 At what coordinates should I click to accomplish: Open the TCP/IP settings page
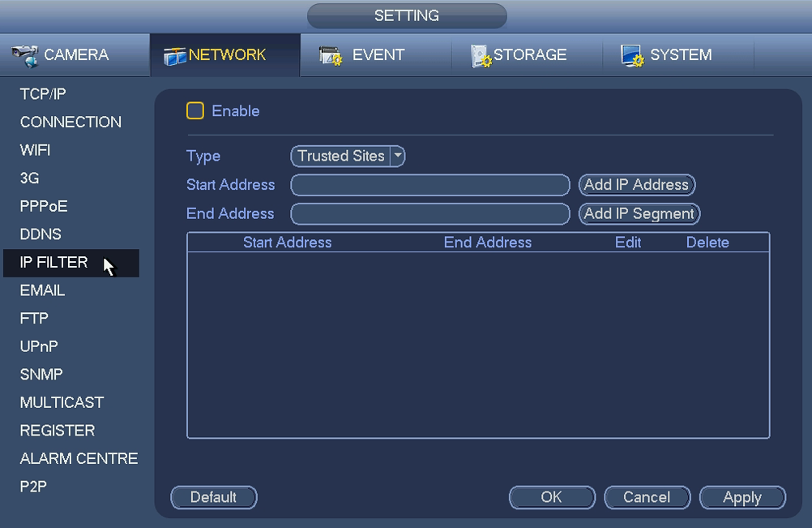[43, 94]
